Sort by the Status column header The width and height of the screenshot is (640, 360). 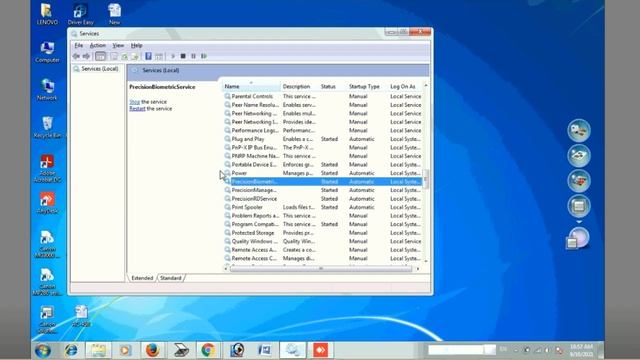click(x=332, y=87)
